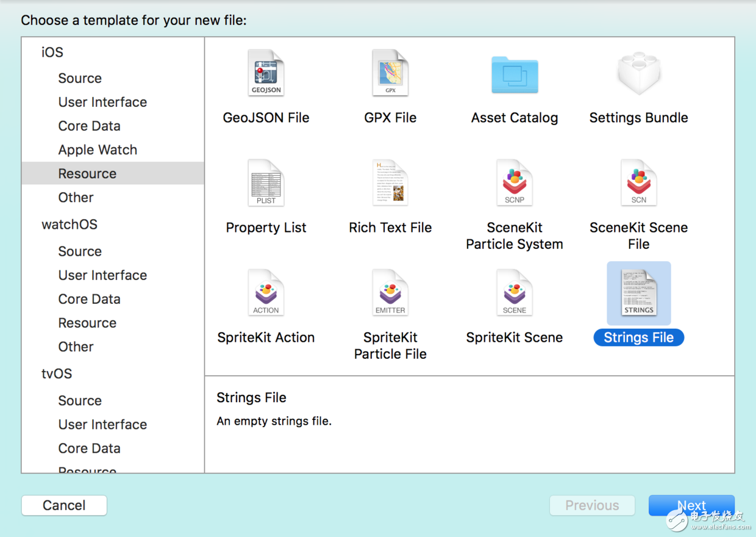This screenshot has height=537, width=756.
Task: Select the SpriteKit Action template icon
Action: 266,293
